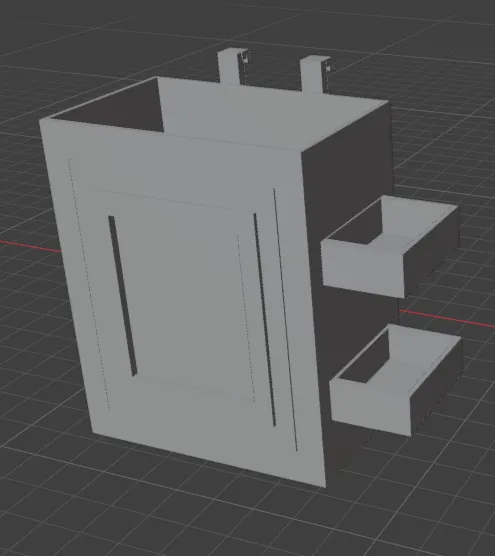495x556 pixels.
Task: Click the thin long line near front right edge
Action: point(285,319)
